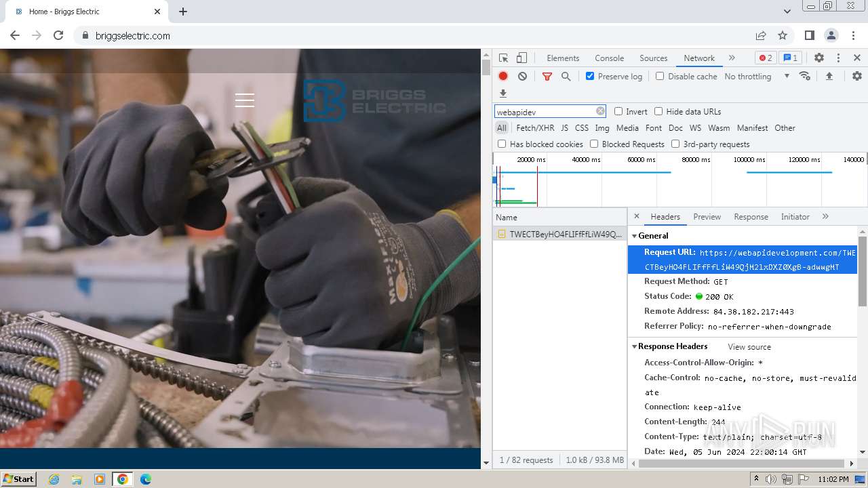
Task: Enable 3rd-party requests filter
Action: (675, 144)
